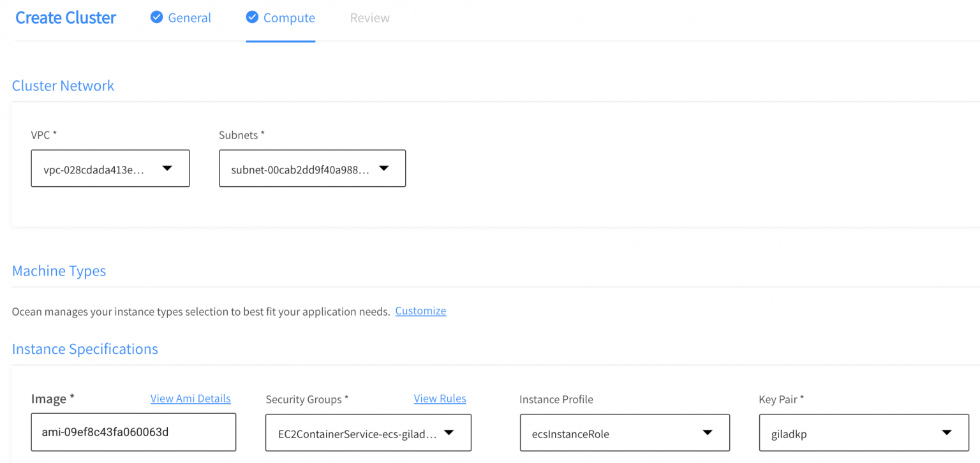
Task: Click the Create Cluster page heading
Action: point(66,18)
